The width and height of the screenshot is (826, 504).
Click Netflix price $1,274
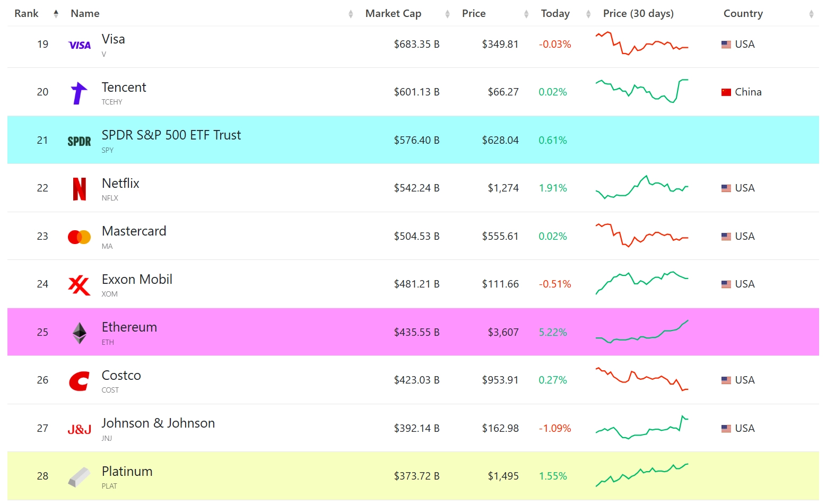tap(503, 188)
